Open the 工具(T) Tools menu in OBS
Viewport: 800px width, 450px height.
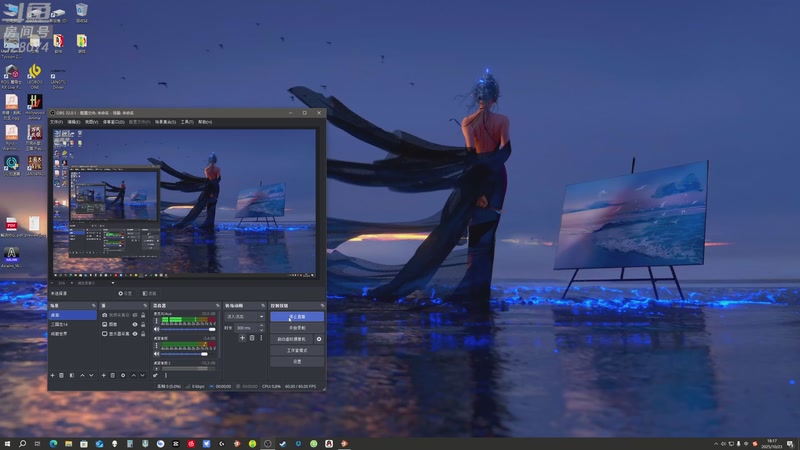click(x=187, y=122)
